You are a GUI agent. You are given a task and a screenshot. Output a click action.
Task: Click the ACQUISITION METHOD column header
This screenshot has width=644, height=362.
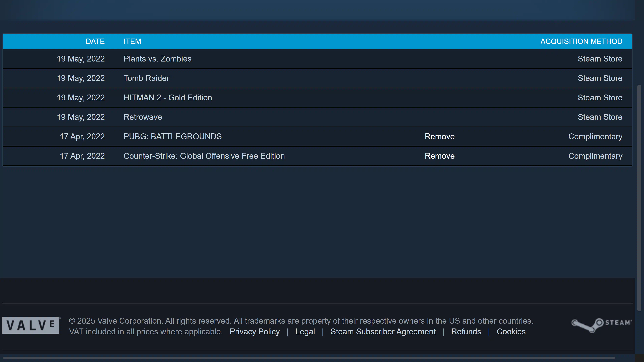[581, 41]
